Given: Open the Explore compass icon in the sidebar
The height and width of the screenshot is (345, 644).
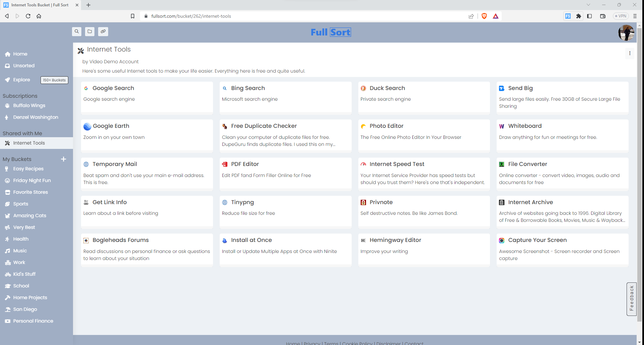Looking at the screenshot, I should coord(7,80).
